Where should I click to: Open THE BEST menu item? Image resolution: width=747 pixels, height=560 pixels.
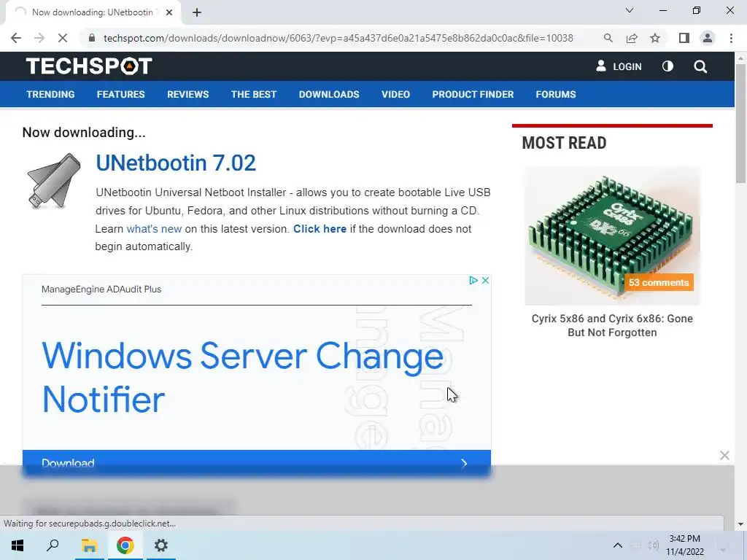point(253,94)
